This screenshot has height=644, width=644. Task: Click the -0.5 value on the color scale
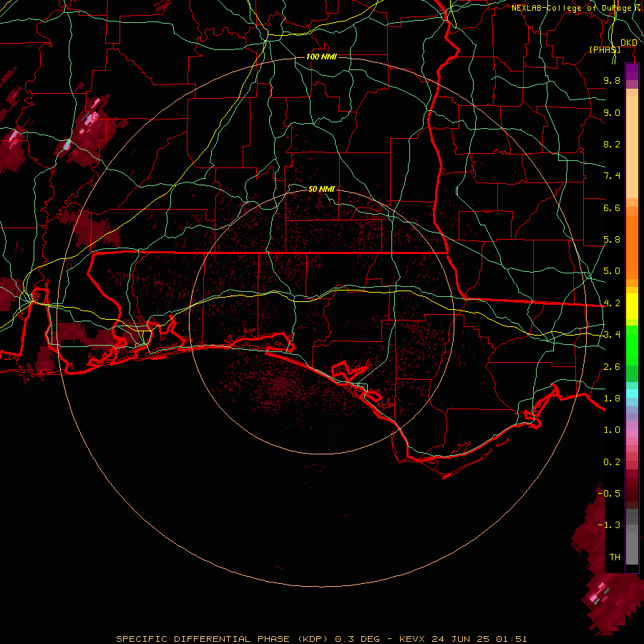pyautogui.click(x=610, y=493)
